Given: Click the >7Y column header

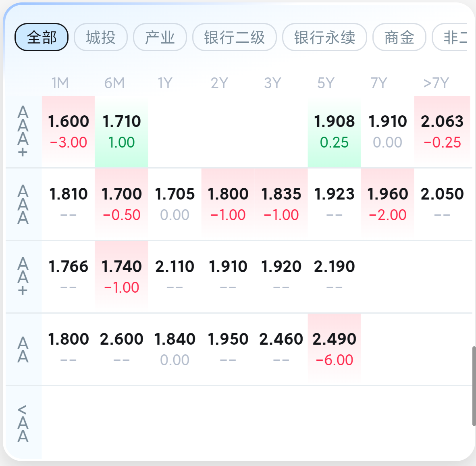Looking at the screenshot, I should coord(436,83).
